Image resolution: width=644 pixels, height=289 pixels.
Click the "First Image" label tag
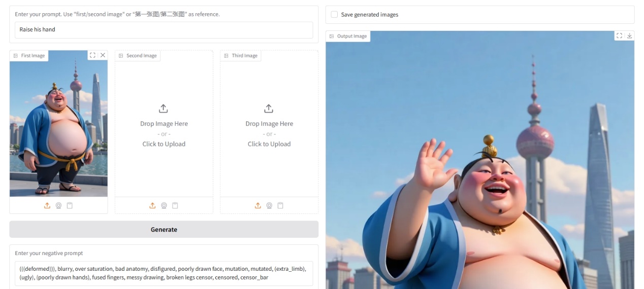(29, 56)
